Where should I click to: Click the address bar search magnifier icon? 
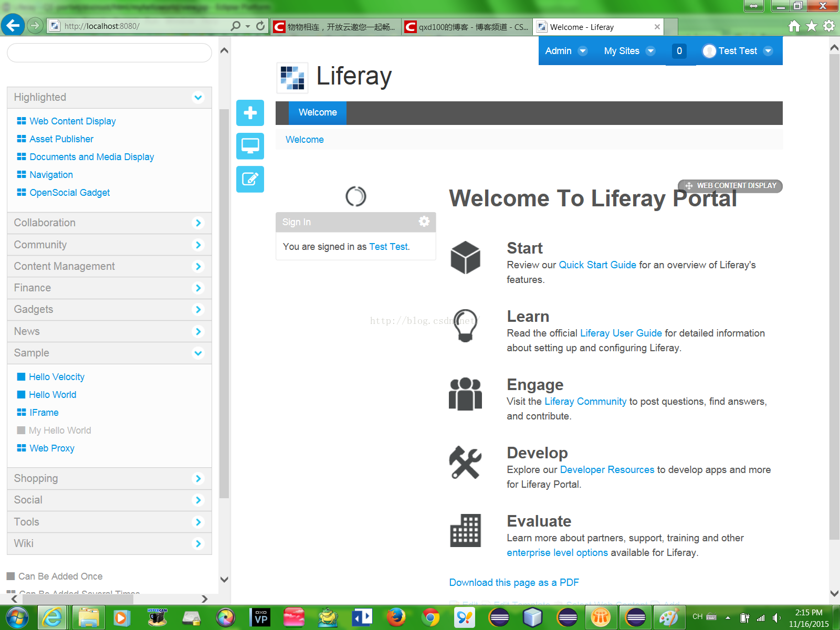pyautogui.click(x=236, y=26)
